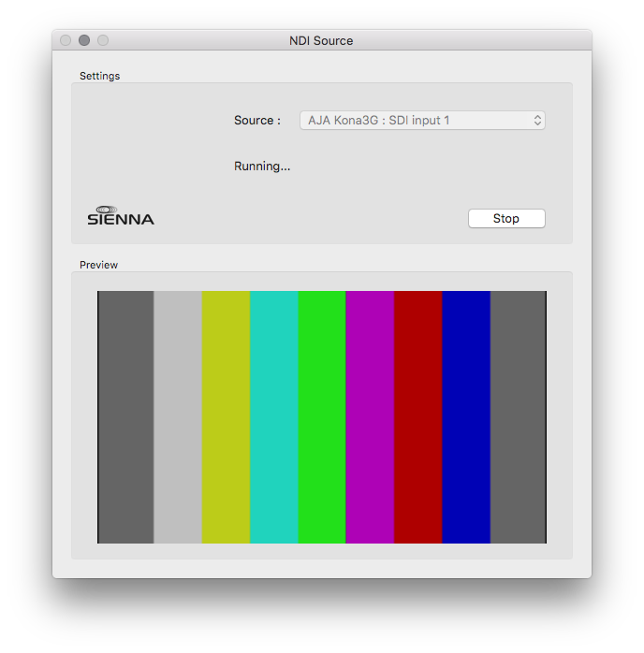Click the color bars preview image
Screen dimensions: 644x653
322,417
